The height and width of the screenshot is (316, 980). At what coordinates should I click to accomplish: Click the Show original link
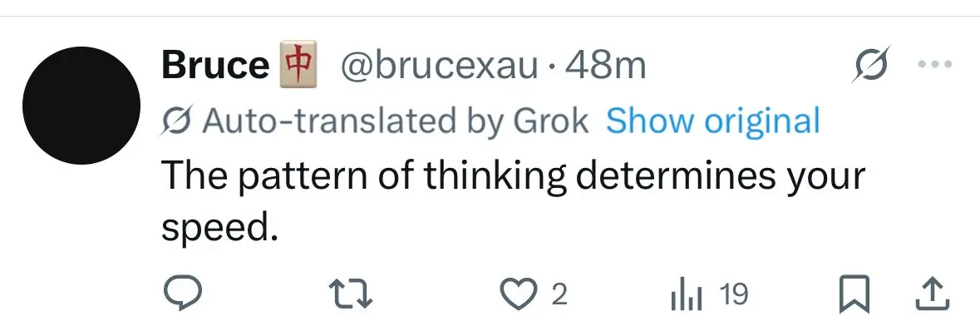click(x=712, y=121)
